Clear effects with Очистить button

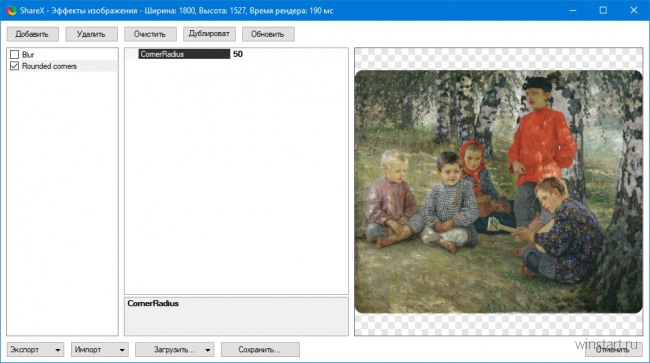pyautogui.click(x=150, y=34)
